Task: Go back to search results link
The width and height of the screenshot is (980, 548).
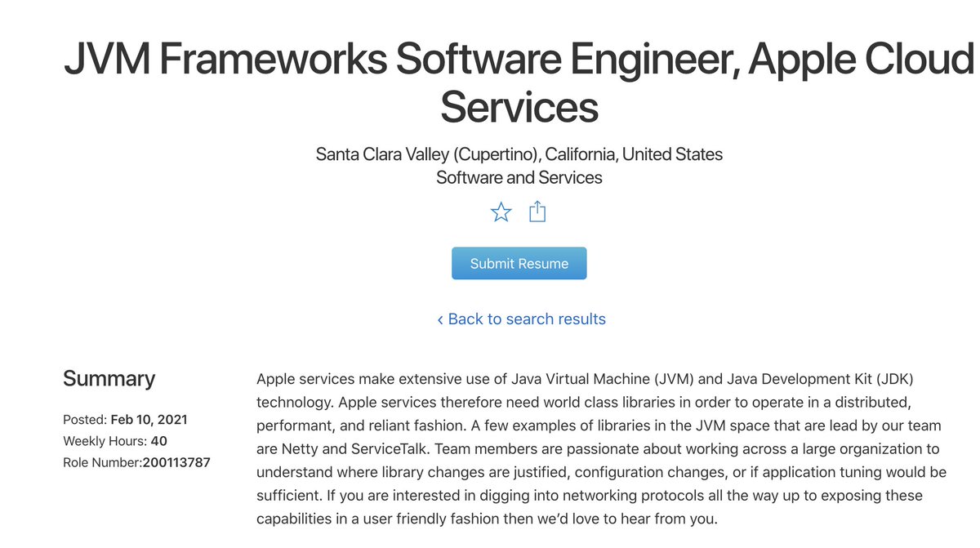Action: pos(521,319)
